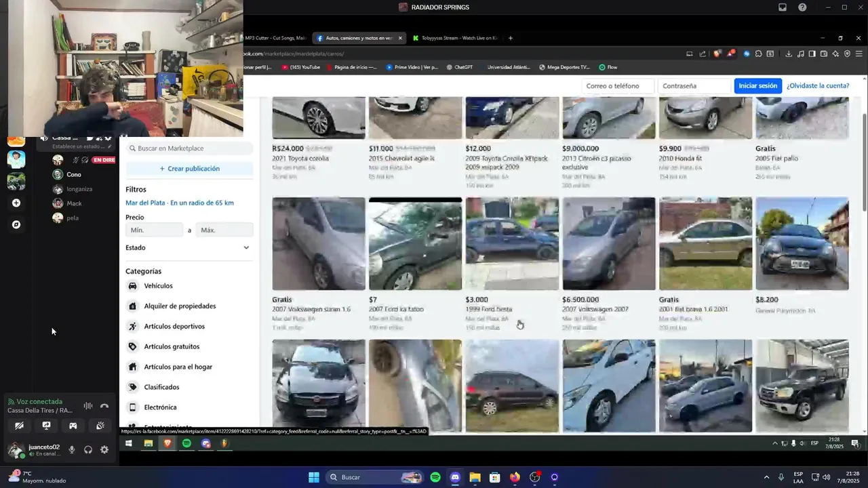Screen dimensions: 868x488
Task: Open Discord user settings gear
Action: (x=104, y=449)
